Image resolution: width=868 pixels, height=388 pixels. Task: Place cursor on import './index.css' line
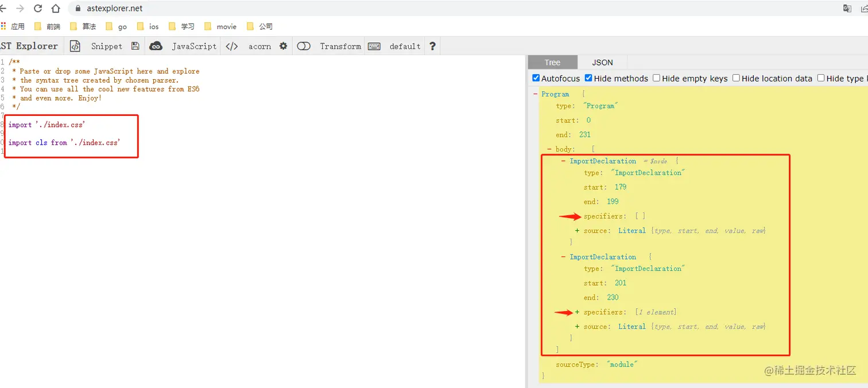click(x=47, y=125)
